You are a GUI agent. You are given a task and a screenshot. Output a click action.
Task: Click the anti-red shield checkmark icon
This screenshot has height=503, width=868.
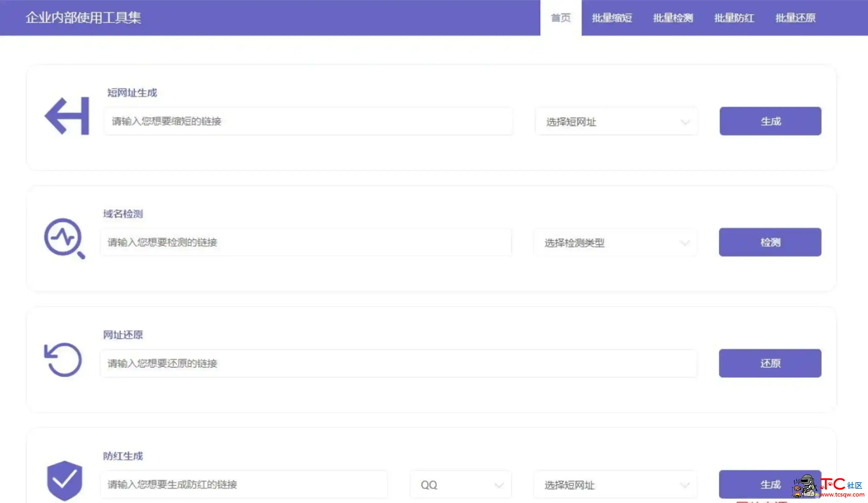[64, 481]
